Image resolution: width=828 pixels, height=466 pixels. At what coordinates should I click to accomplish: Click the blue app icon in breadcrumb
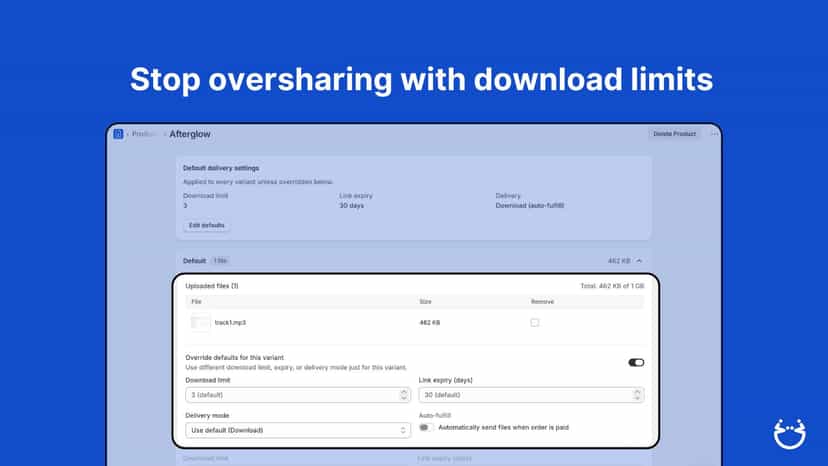pos(118,134)
